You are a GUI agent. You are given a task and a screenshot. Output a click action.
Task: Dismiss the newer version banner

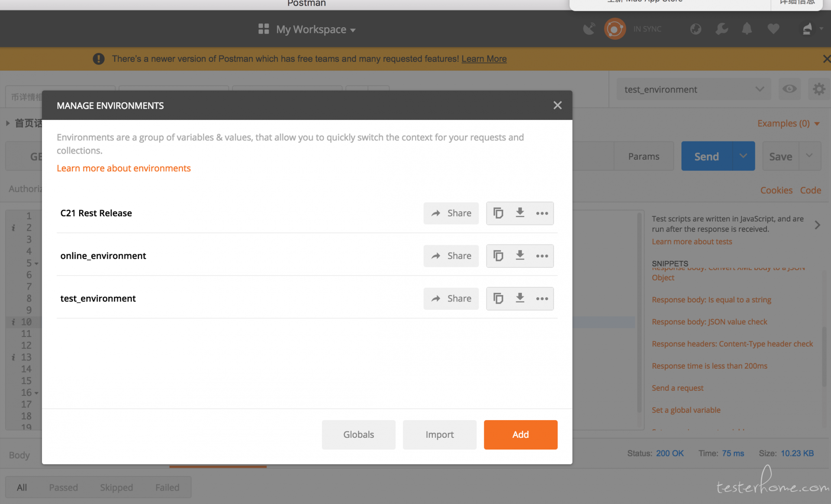(x=826, y=59)
